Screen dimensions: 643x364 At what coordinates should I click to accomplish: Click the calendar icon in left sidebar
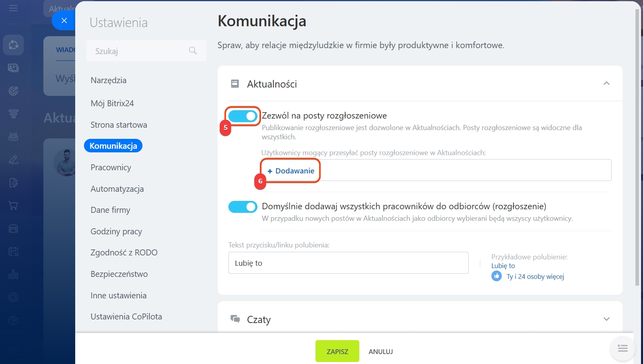(14, 251)
